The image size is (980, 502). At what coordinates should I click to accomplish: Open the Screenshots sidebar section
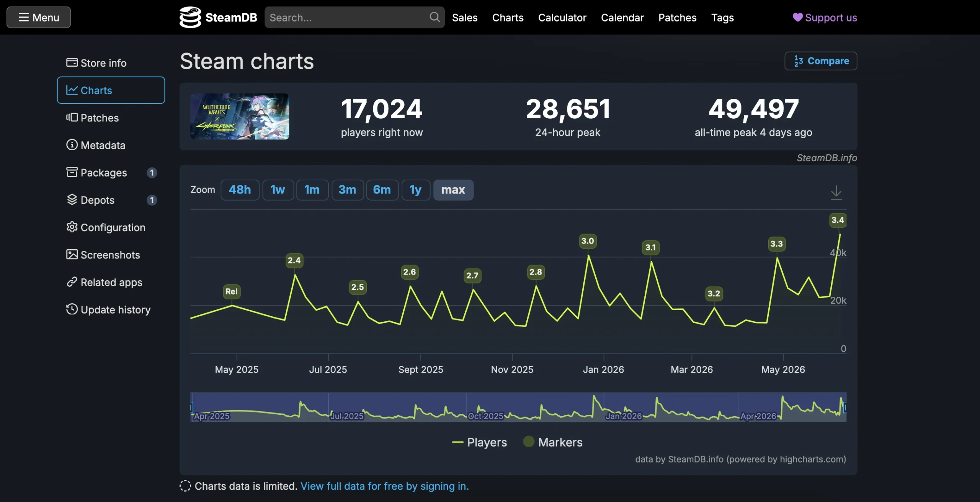pos(111,255)
